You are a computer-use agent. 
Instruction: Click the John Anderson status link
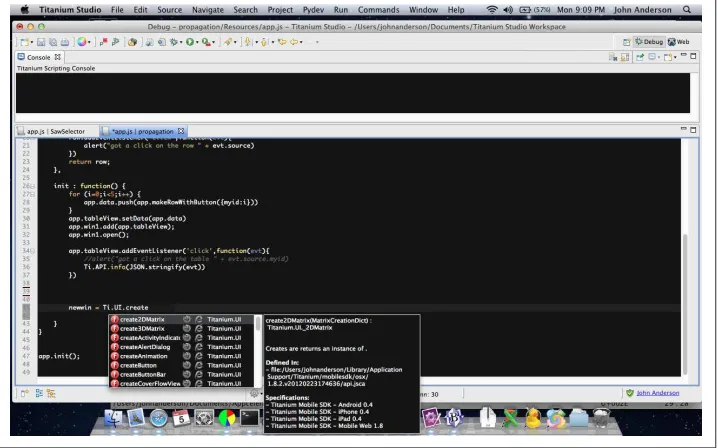tap(658, 393)
